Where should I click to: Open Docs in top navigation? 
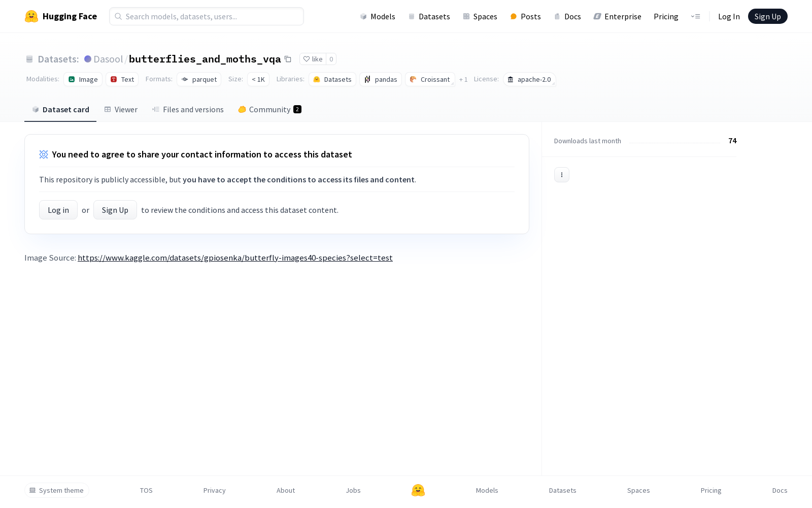[567, 16]
